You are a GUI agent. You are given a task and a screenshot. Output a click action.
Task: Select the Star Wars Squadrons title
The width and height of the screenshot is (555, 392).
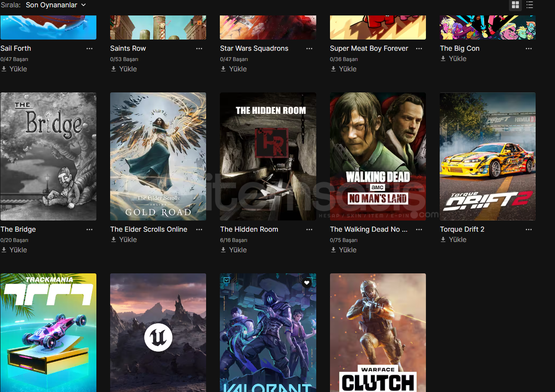point(254,49)
